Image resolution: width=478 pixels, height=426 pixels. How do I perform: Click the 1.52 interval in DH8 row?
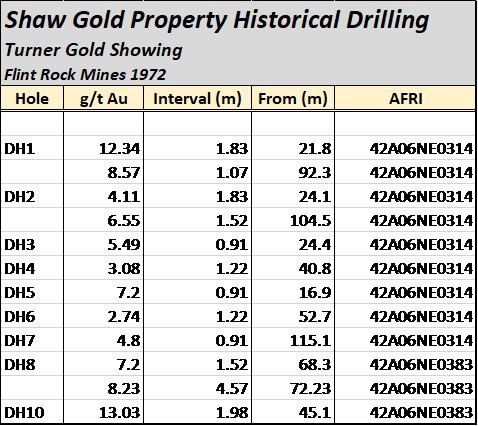coord(232,365)
